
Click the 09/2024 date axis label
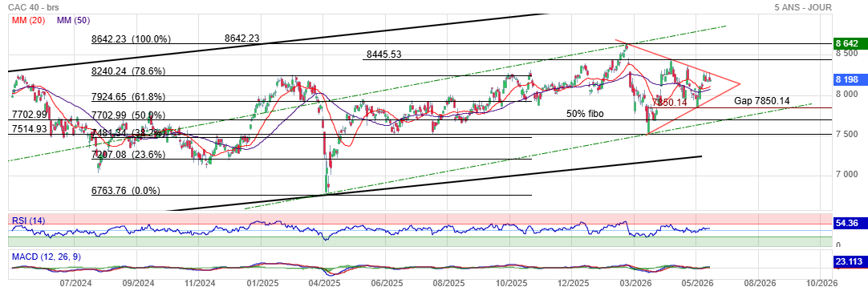pyautogui.click(x=137, y=283)
